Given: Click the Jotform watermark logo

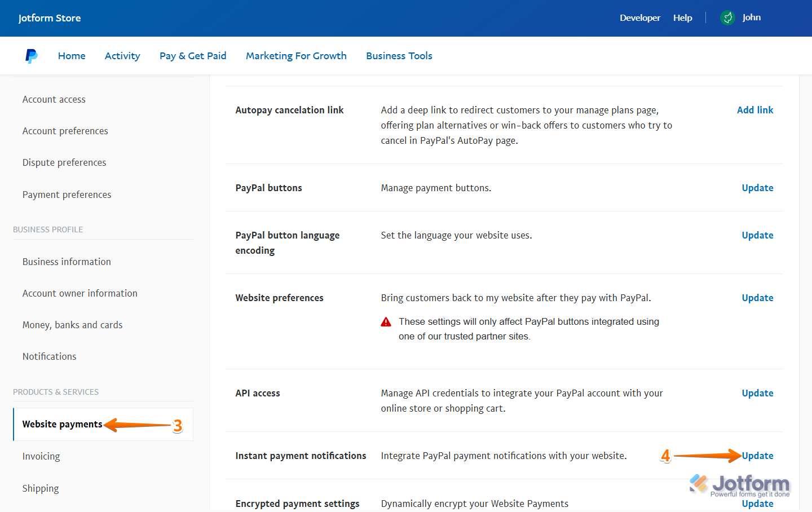Looking at the screenshot, I should click(739, 483).
